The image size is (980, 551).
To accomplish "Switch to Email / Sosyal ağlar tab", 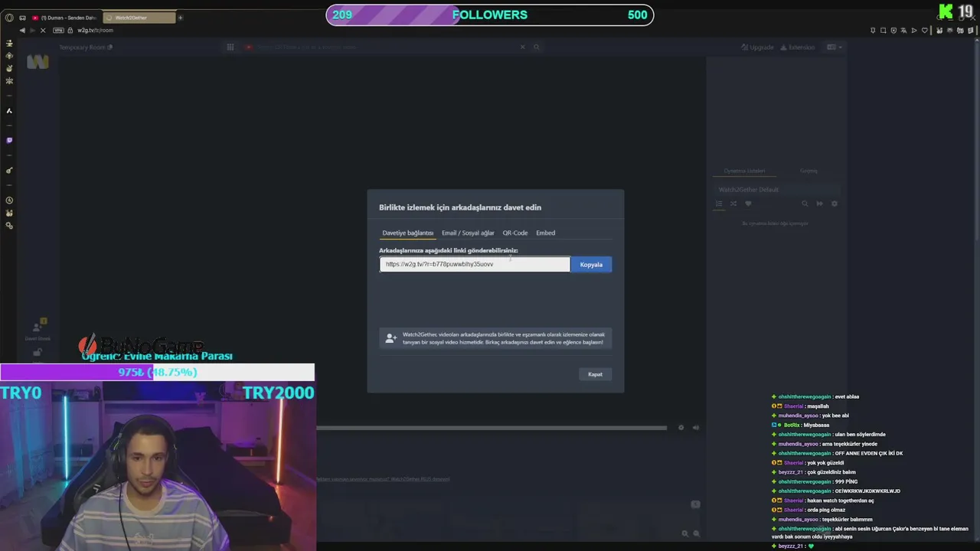I will [x=468, y=233].
